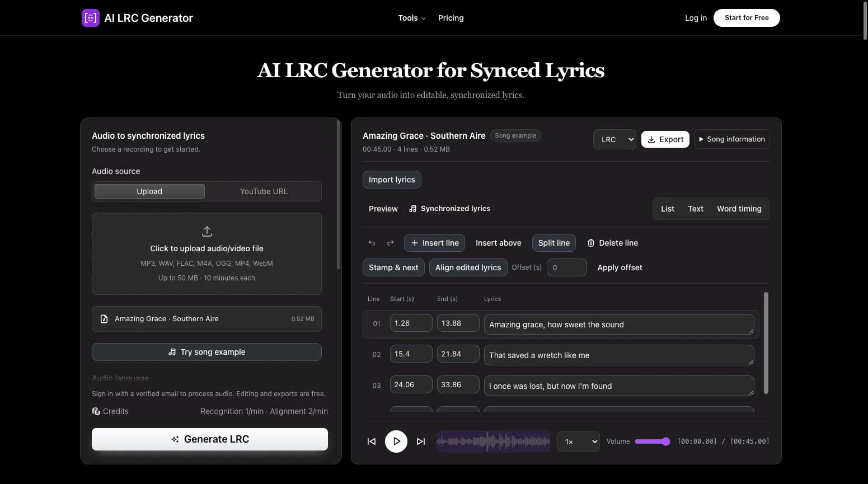
Task: Click the Credits coins icon
Action: click(96, 411)
